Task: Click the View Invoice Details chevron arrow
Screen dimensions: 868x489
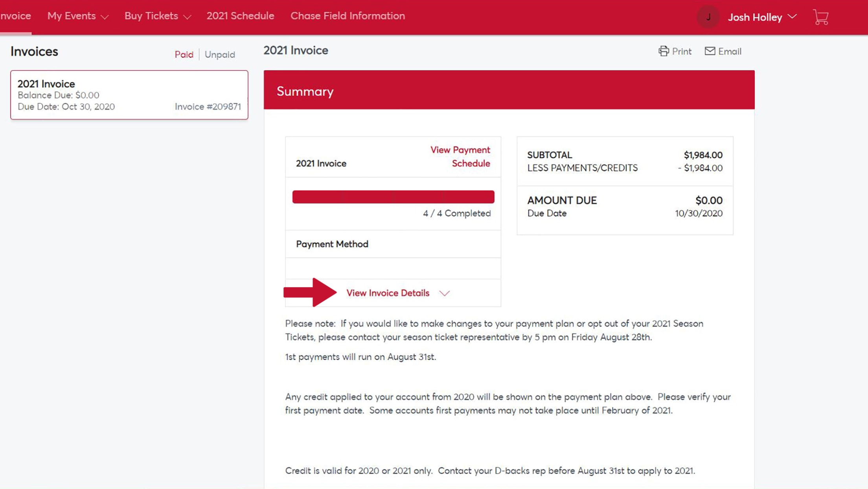Action: click(x=445, y=293)
